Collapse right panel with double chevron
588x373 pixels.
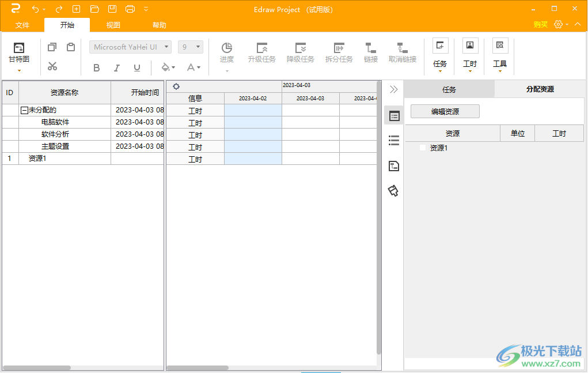[x=393, y=89]
